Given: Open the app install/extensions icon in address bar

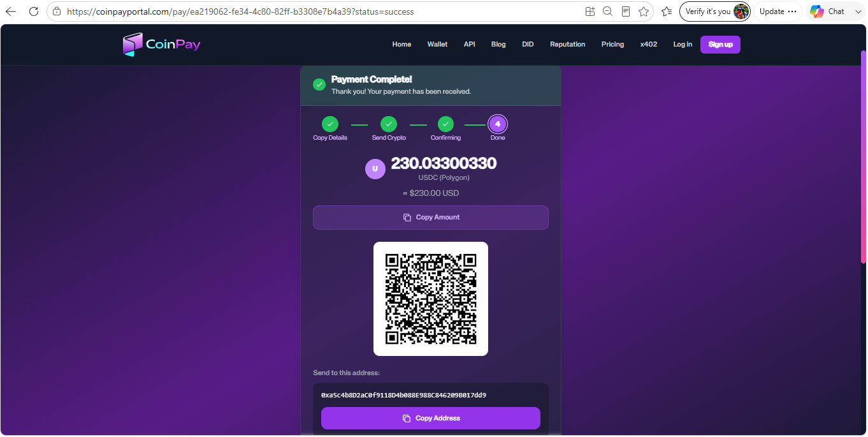Looking at the screenshot, I should click(590, 11).
